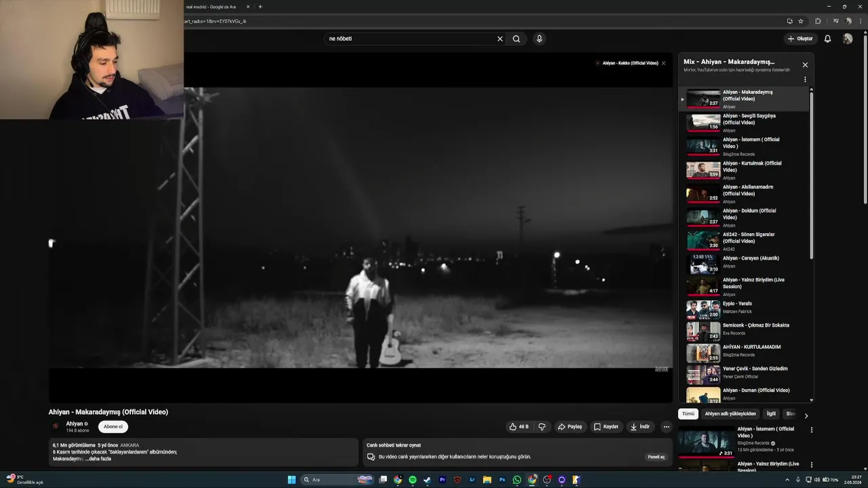Click the Oluştur create button

(x=800, y=39)
